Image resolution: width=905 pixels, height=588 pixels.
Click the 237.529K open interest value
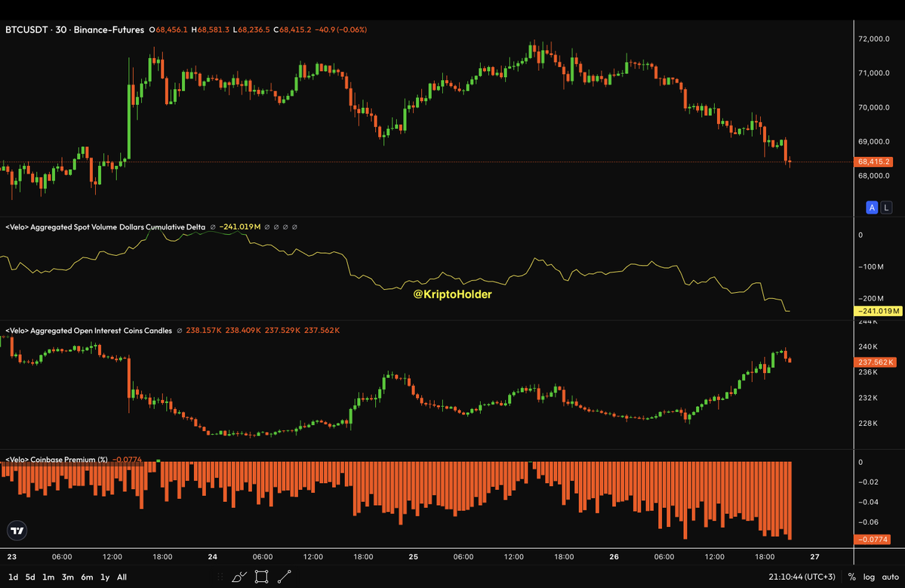coord(282,331)
